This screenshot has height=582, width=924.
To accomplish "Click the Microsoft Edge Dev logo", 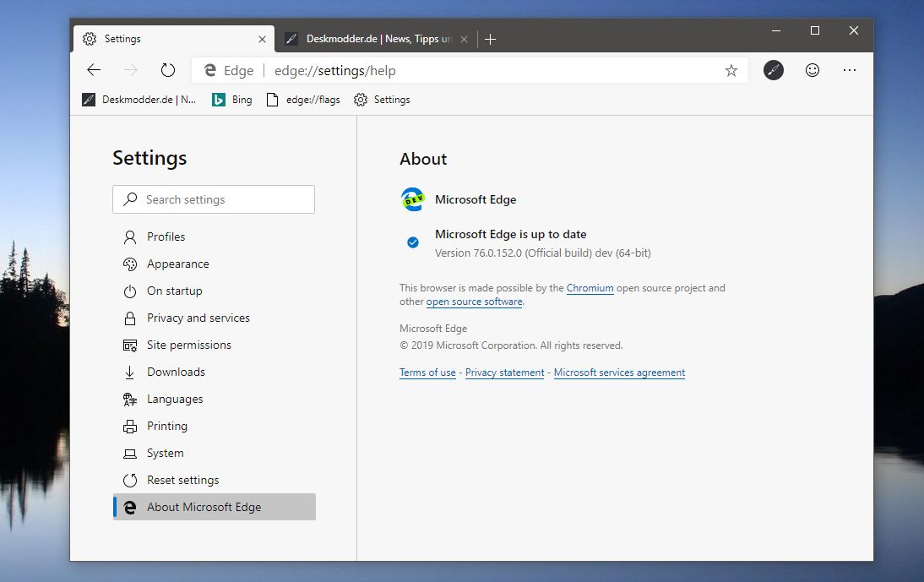I will point(412,199).
